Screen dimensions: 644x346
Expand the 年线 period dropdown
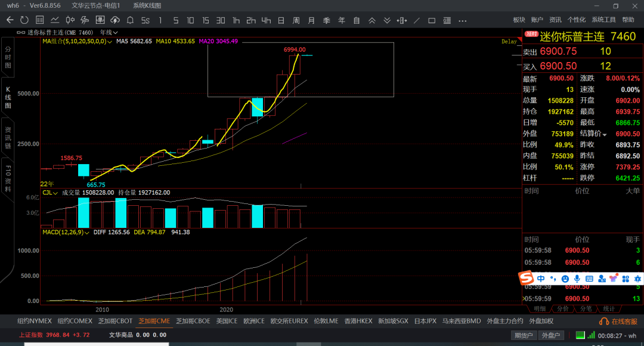pyautogui.click(x=109, y=32)
